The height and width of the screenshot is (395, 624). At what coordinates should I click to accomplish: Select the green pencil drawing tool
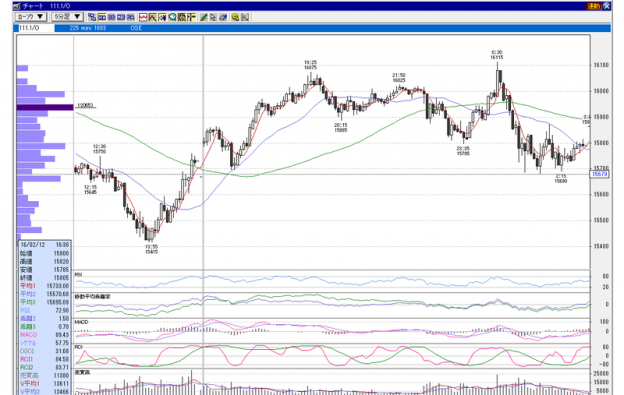click(203, 17)
